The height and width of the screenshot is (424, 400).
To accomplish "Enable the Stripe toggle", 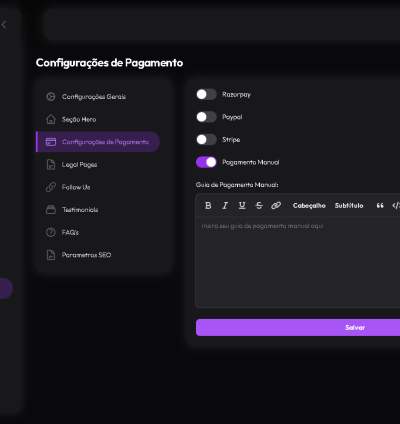I will (x=206, y=140).
